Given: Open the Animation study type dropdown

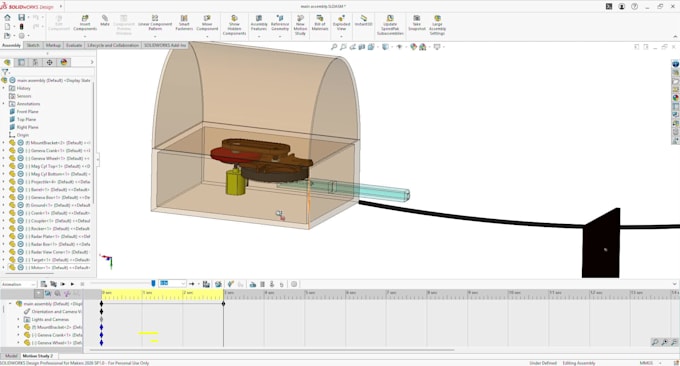Looking at the screenshot, I should pos(19,284).
